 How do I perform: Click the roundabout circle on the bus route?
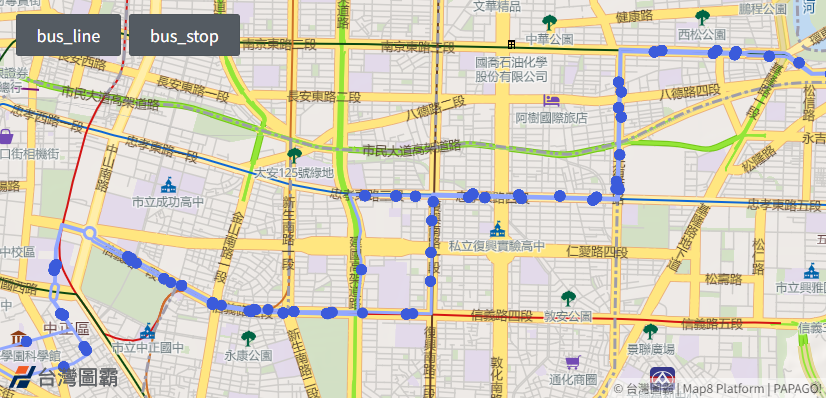(x=90, y=233)
